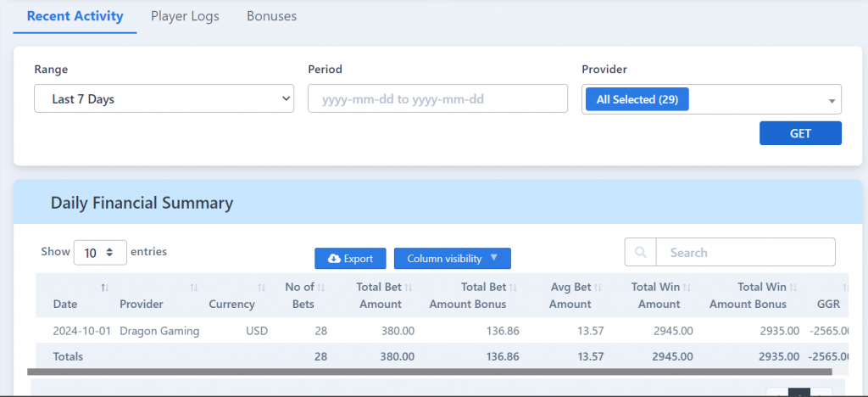Export the Daily Financial Summary table
Image resolution: width=868 pixels, height=397 pixels.
(350, 259)
